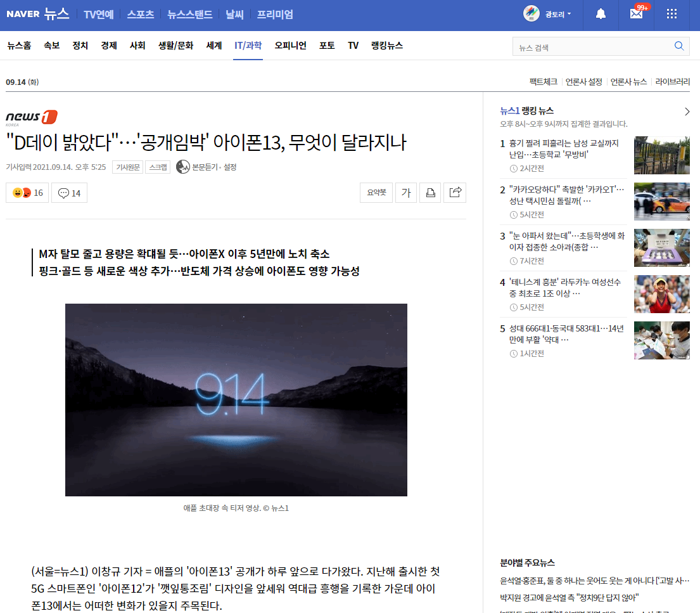Open the 언론사 설정 link

click(x=584, y=82)
